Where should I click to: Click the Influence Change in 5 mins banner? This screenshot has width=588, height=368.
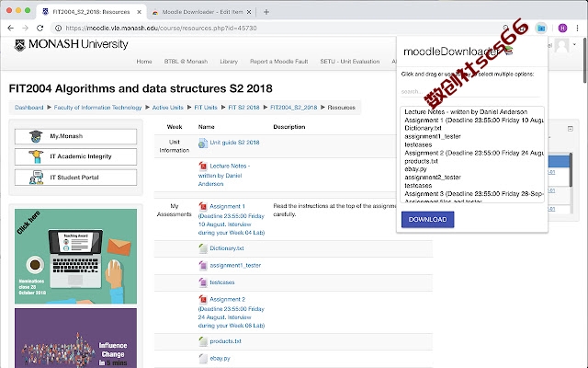75,338
